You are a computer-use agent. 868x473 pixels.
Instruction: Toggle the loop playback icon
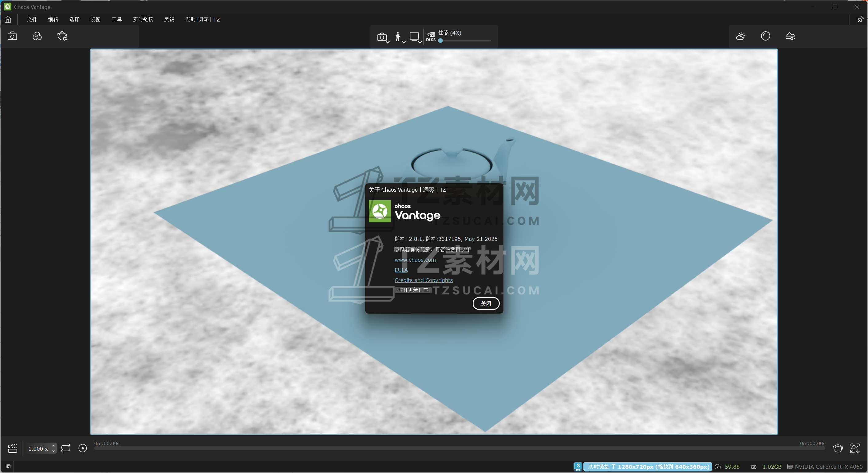click(x=66, y=448)
